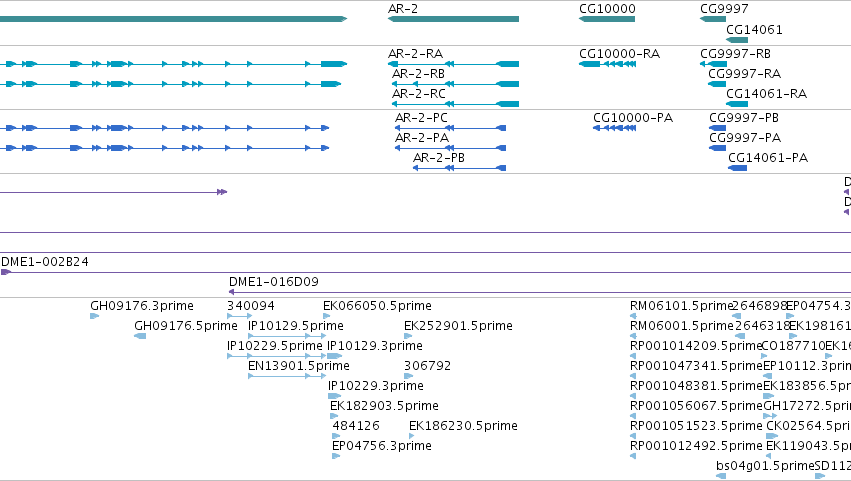Select the GH09176.5prime EST marker
This screenshot has height=481, width=851.
(x=140, y=336)
